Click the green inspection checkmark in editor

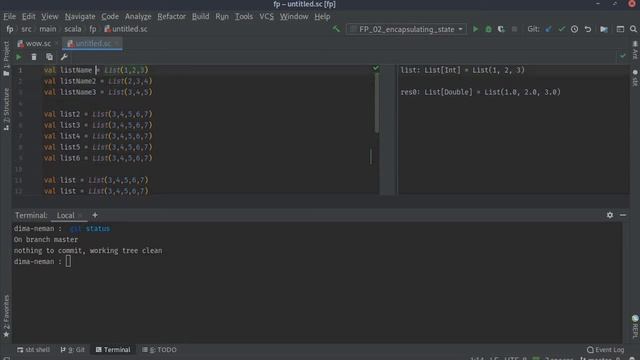[376, 68]
